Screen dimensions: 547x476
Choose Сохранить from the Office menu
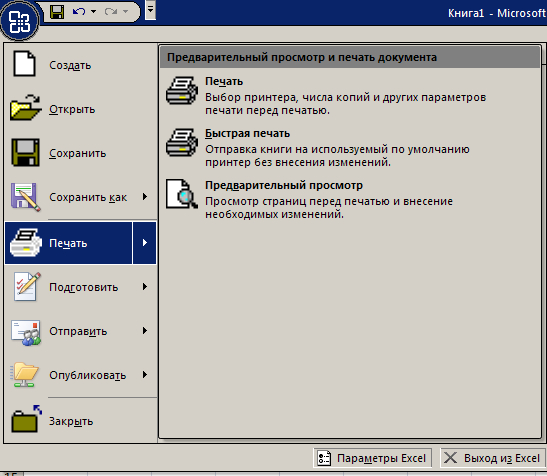(x=81, y=153)
